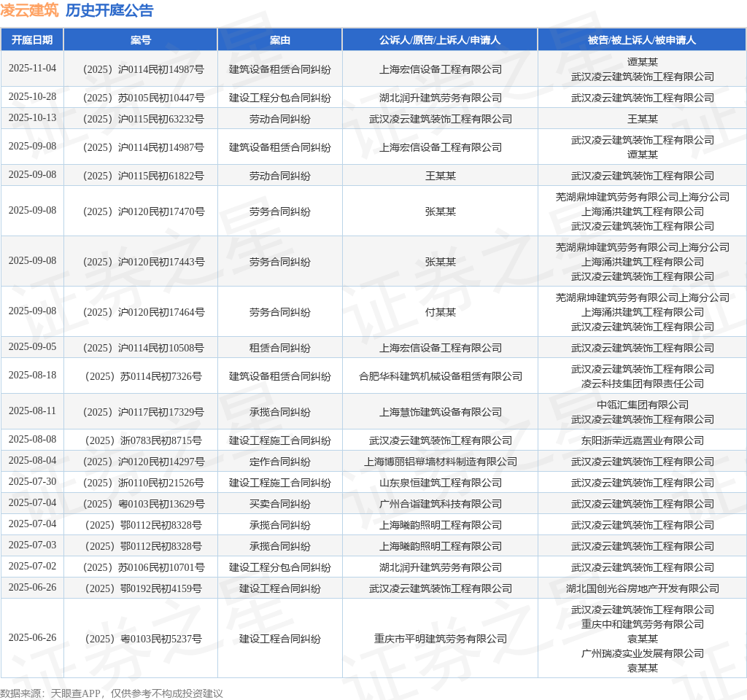747x700 pixels.
Task: Click plaintiff 王某某 in 2025-09-08 row
Action: point(440,176)
